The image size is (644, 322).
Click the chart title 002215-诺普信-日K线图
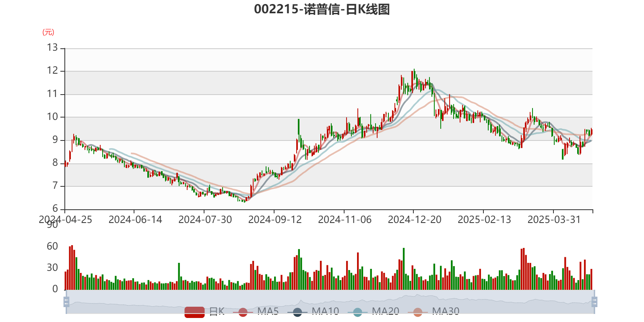tap(322, 9)
